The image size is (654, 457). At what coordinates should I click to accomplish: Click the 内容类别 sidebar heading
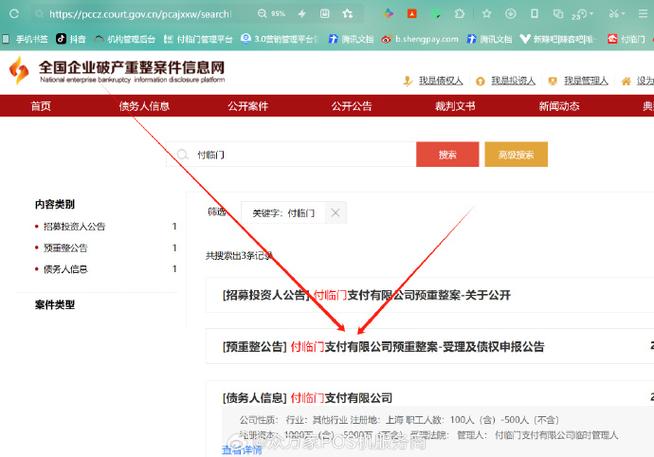55,204
